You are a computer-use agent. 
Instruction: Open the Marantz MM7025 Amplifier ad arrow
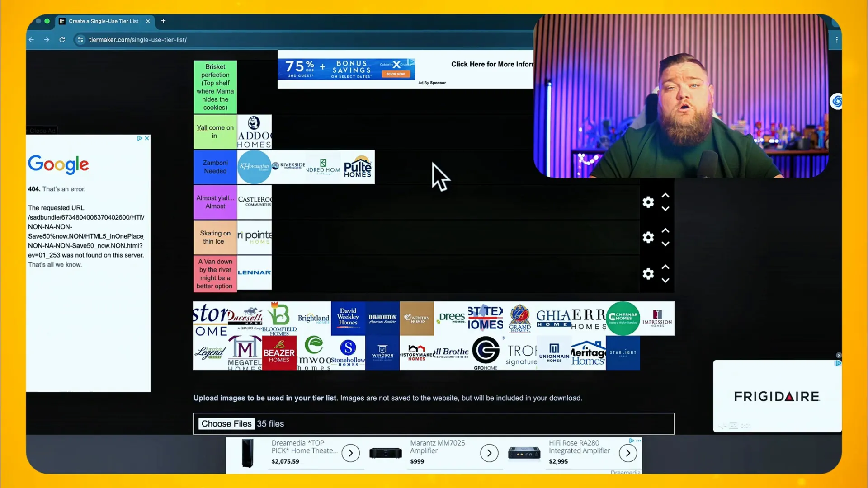click(x=489, y=453)
